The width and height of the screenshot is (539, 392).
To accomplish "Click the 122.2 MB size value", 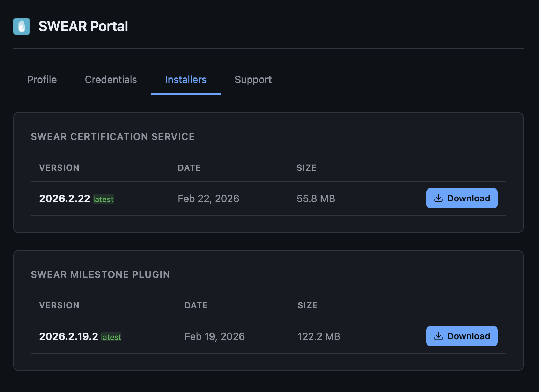I will point(319,336).
